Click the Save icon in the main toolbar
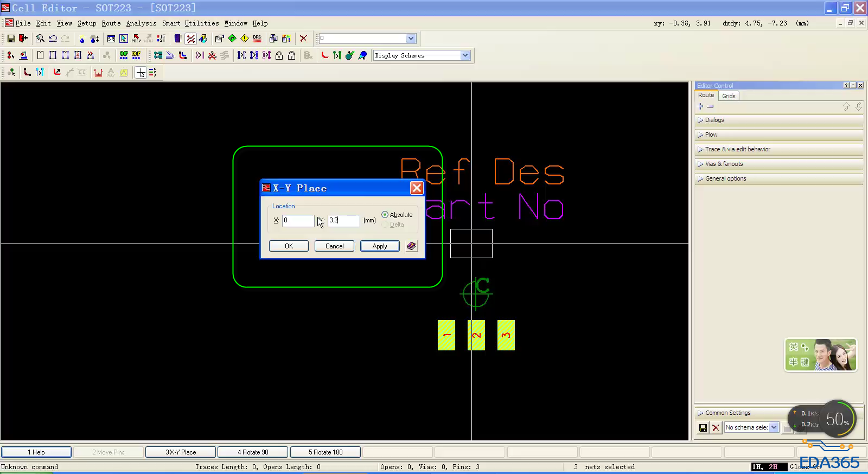 pos(11,39)
